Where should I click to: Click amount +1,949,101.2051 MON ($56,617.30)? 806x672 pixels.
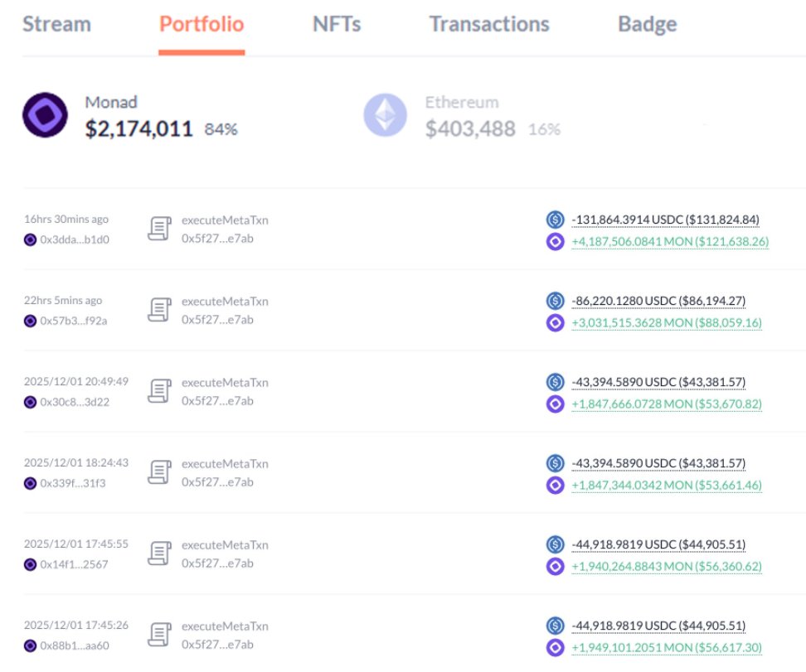667,647
